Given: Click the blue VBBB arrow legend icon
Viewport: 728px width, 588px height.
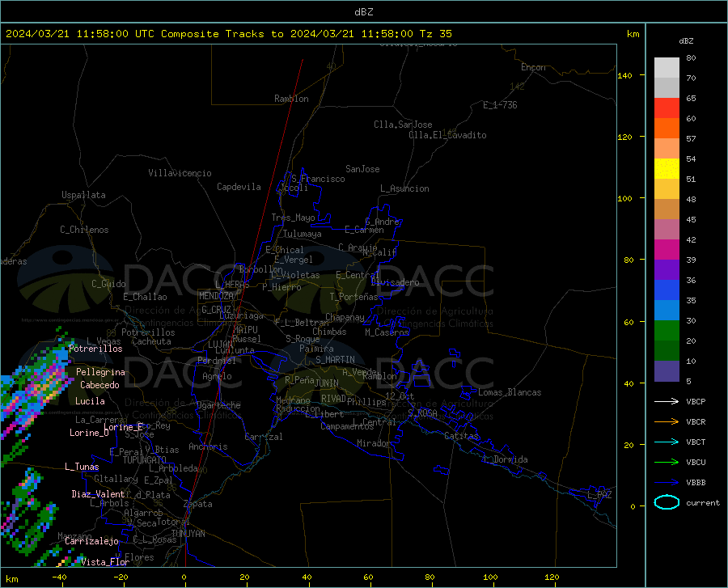Looking at the screenshot, I should 667,482.
